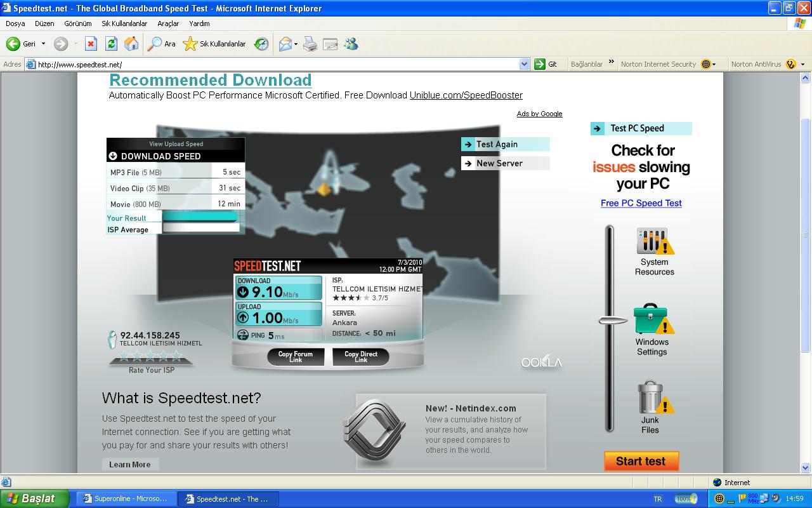Click View Upload Speed toggle
This screenshot has height=508, width=812.
(x=176, y=144)
